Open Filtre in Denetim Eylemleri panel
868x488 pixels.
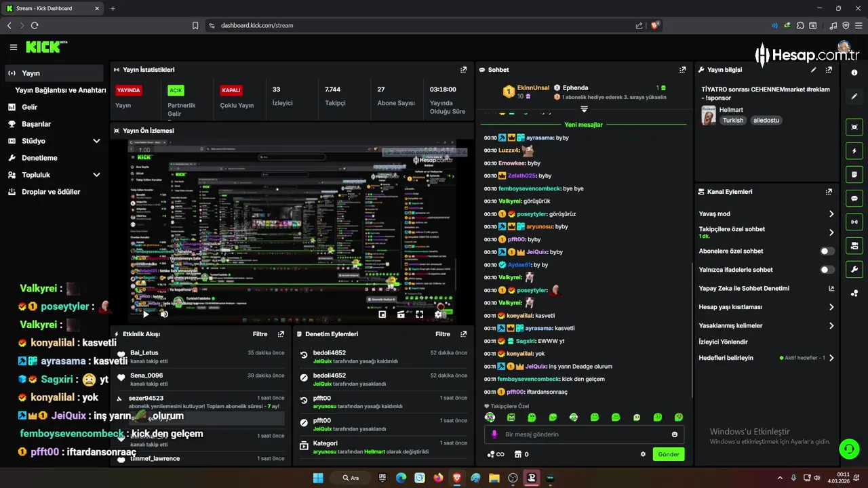(x=443, y=334)
